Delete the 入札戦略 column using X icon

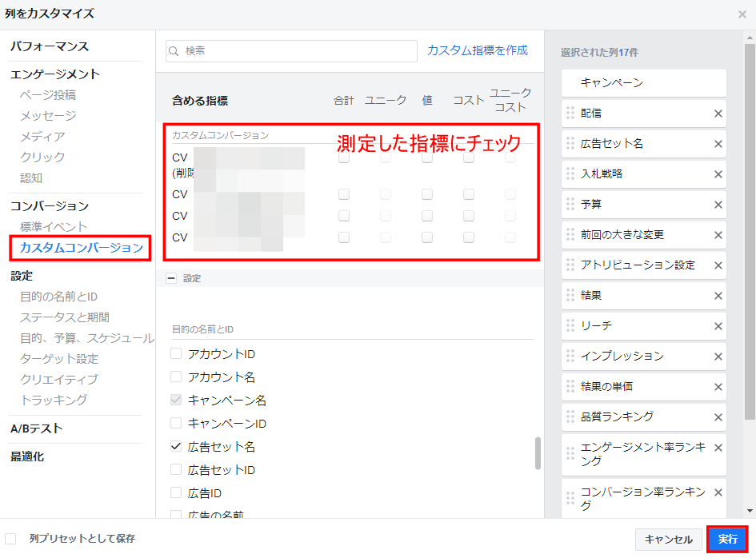(x=718, y=174)
